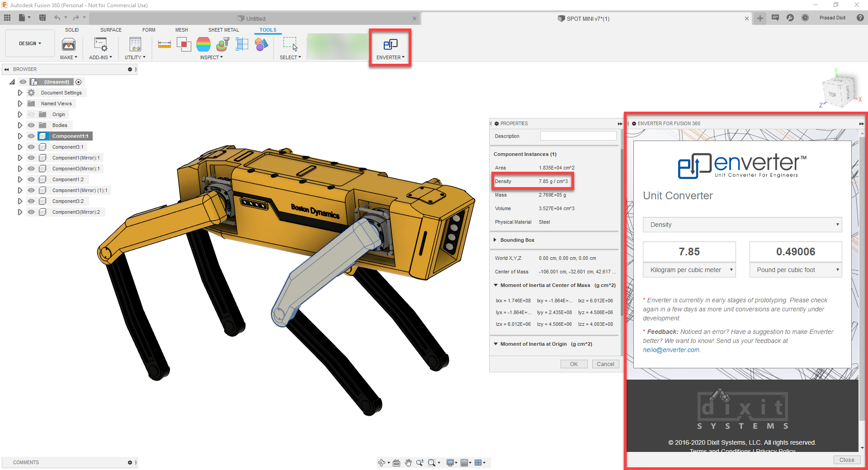Open the DESIGN workspace dropdown
The height and width of the screenshot is (470, 868).
coord(30,43)
